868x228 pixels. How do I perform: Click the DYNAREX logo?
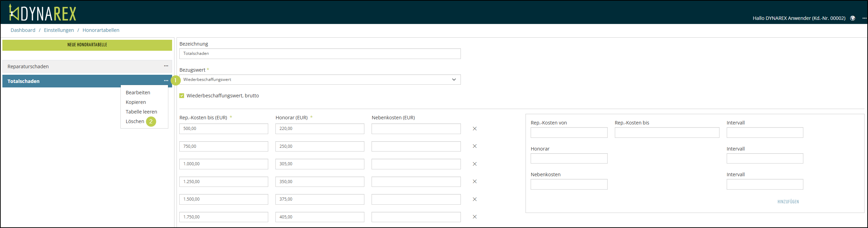pyautogui.click(x=42, y=13)
